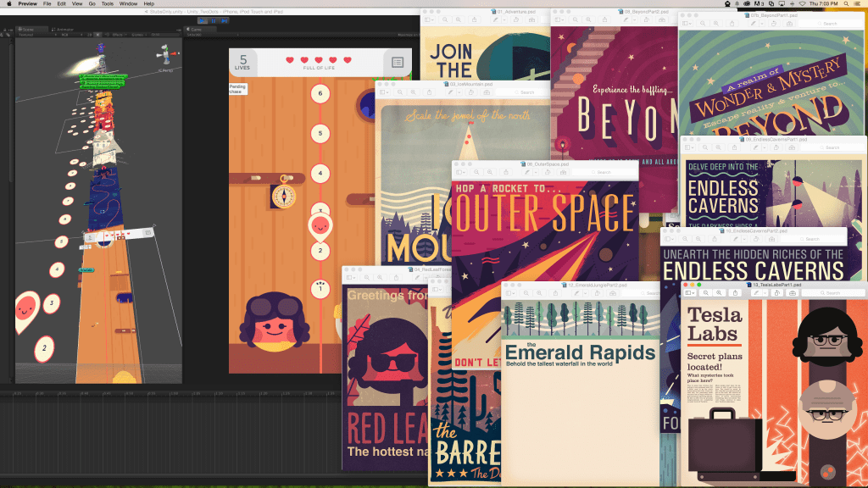Switch to the Animator tab in Unity
868x488 pixels.
click(x=64, y=29)
